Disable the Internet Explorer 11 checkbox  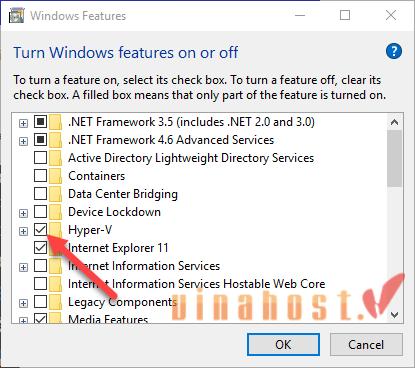point(40,248)
